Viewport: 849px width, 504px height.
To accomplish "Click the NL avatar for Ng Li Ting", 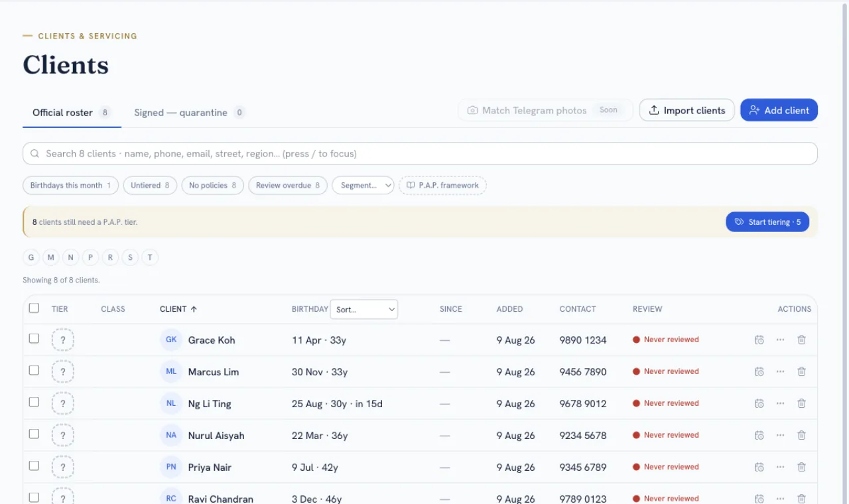I will [x=171, y=403].
